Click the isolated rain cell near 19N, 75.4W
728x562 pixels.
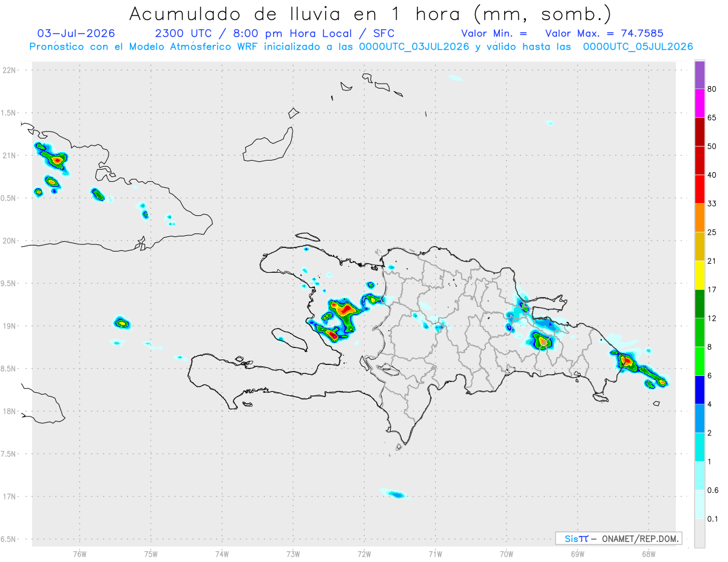tap(122, 323)
